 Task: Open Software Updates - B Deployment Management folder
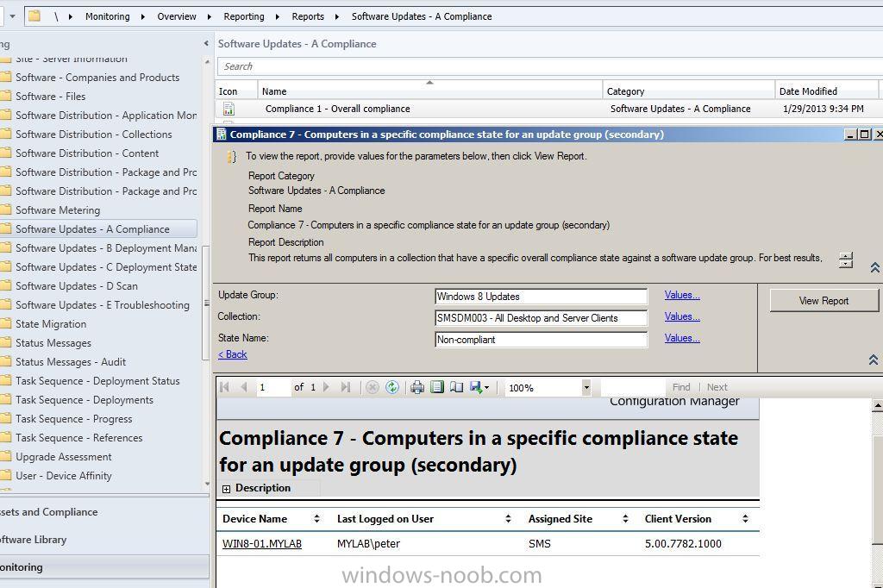[106, 247]
